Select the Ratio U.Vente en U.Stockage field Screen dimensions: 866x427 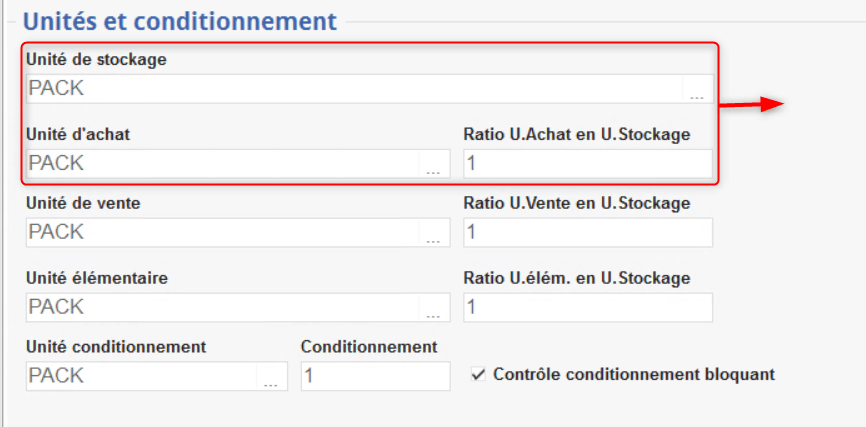(x=587, y=232)
